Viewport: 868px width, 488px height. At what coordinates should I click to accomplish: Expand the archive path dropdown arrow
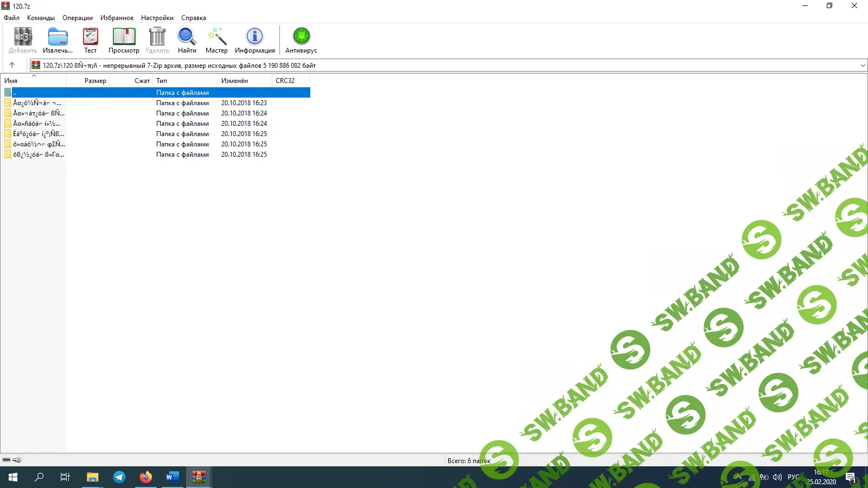863,66
